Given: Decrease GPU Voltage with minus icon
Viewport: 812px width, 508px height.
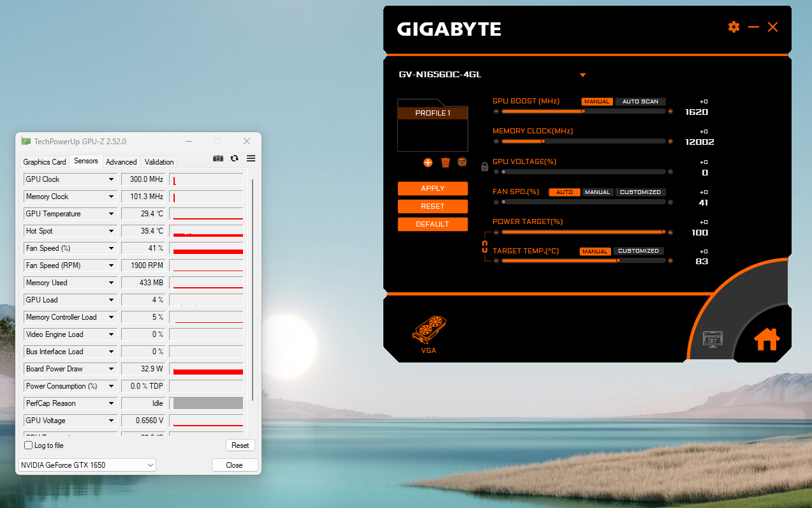Looking at the screenshot, I should point(496,172).
